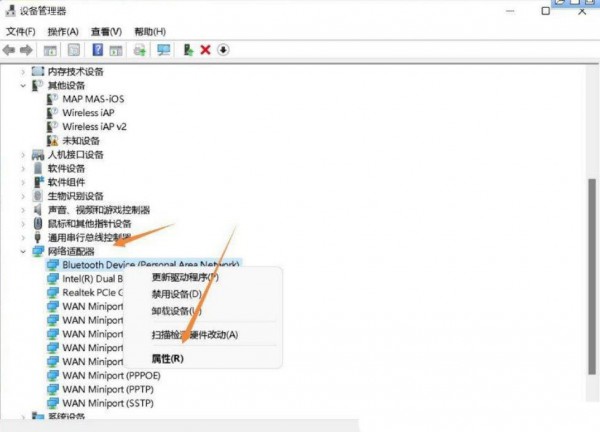Click the 软件组件 category icon

tap(39, 182)
